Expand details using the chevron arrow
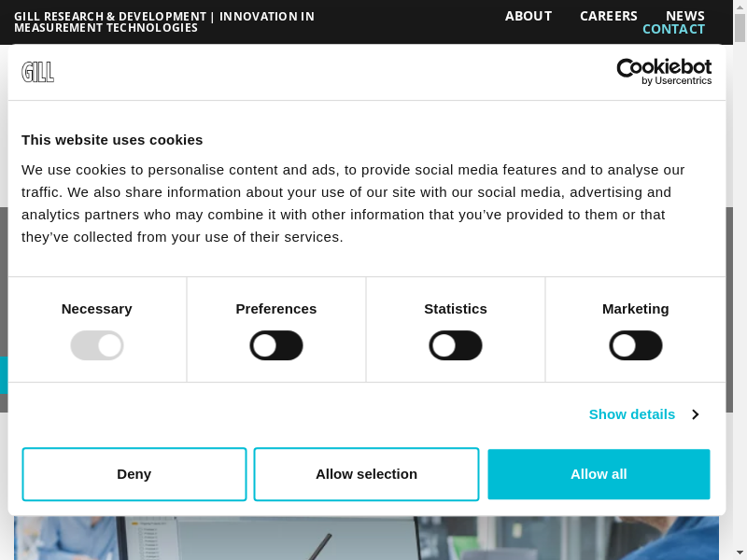Viewport: 747px width, 560px height. tap(695, 414)
